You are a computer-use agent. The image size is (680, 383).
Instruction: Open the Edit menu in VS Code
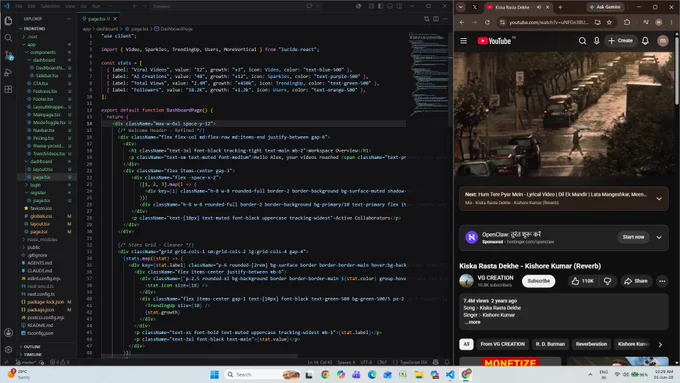(32, 6)
